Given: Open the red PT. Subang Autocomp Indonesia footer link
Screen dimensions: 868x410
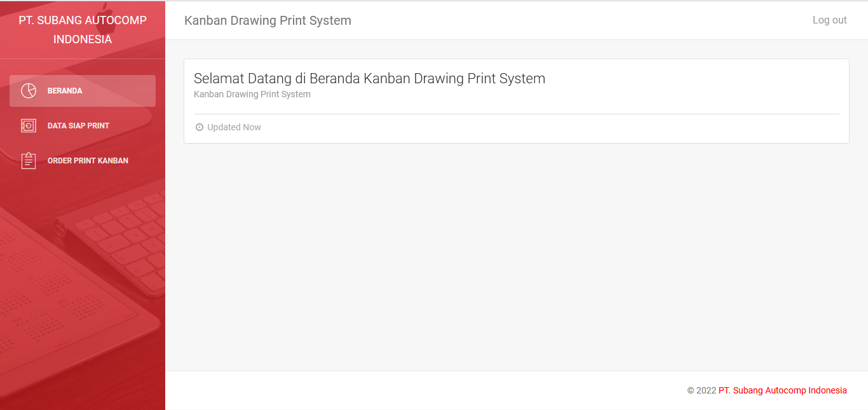Looking at the screenshot, I should 782,390.
